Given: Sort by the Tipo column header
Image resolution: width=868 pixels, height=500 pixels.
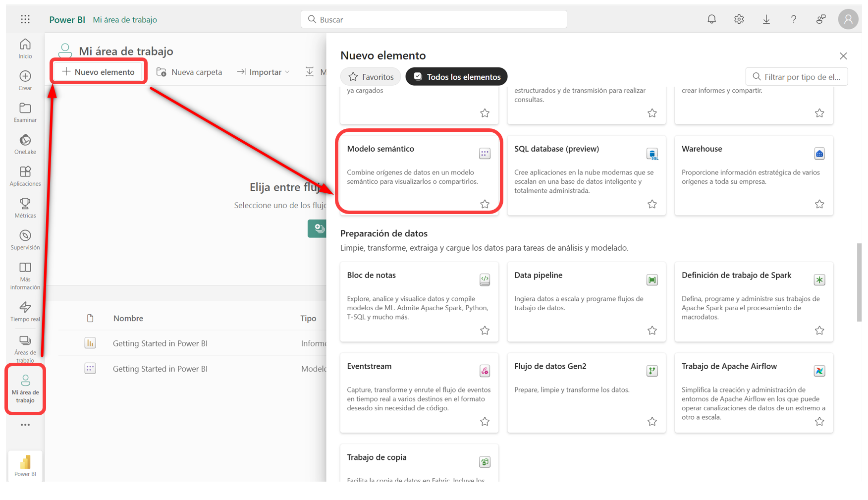Looking at the screenshot, I should coord(308,318).
